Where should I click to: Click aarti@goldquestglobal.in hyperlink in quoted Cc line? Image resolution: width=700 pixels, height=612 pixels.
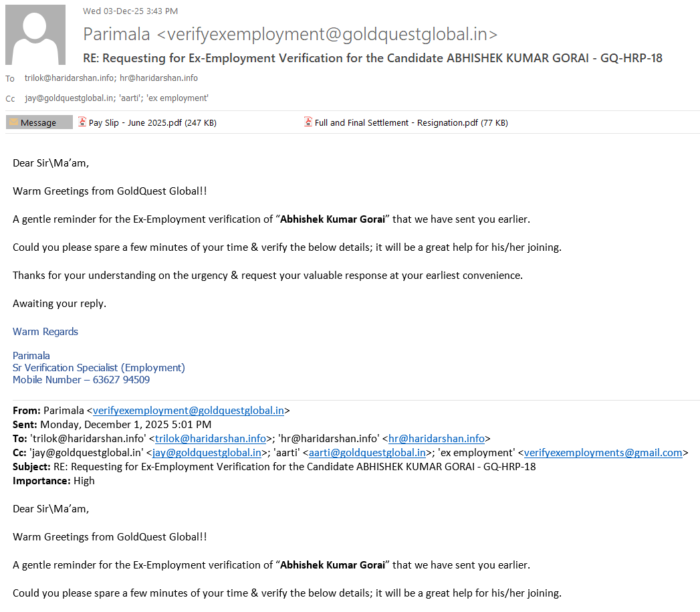pyautogui.click(x=367, y=453)
